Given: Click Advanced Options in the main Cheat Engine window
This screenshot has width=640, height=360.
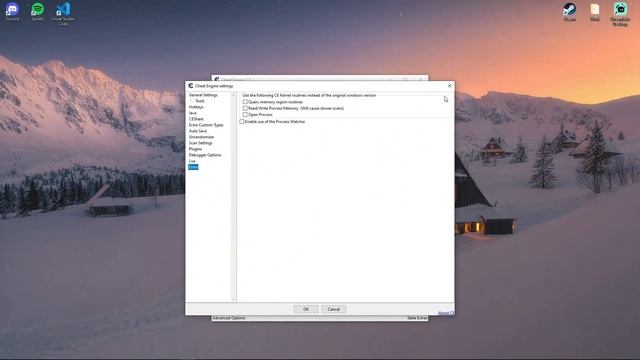Looking at the screenshot, I should pos(229,318).
